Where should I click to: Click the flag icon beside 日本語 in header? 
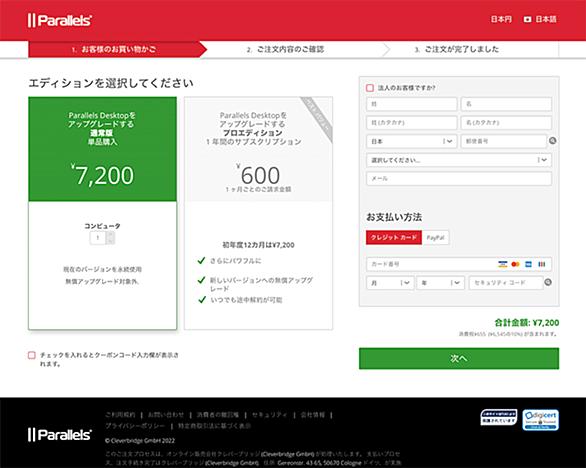coord(527,19)
